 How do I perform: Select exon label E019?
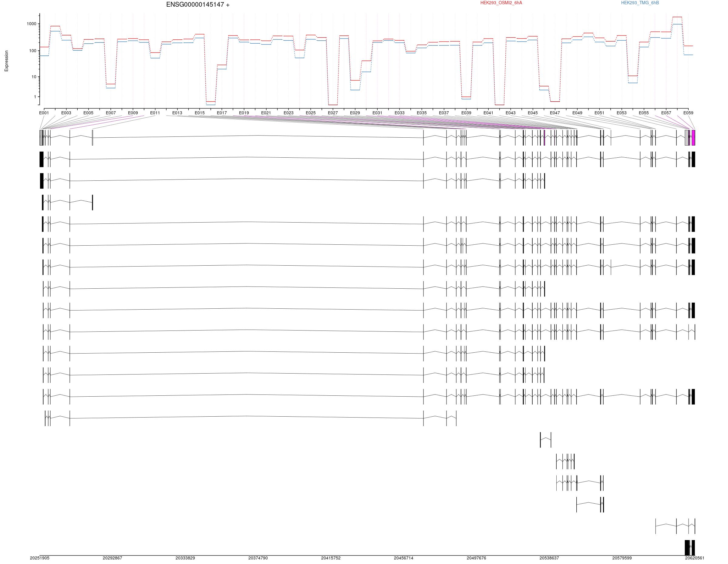tap(244, 113)
